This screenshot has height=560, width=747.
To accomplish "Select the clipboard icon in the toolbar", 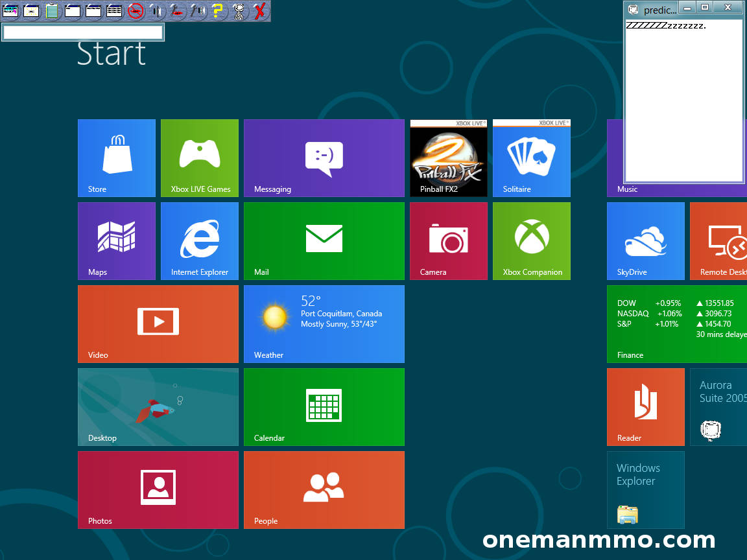I will tap(52, 11).
